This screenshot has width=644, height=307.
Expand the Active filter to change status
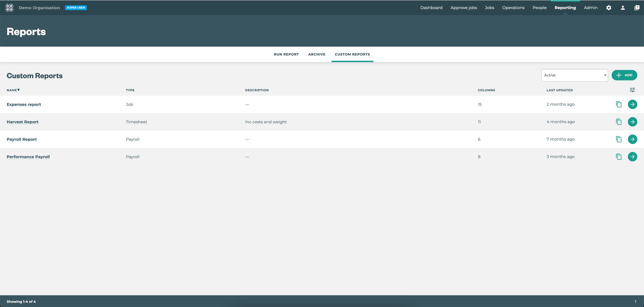coord(605,75)
